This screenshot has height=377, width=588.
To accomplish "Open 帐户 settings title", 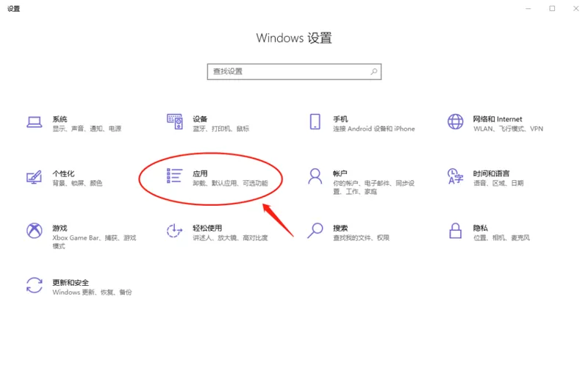I will 340,173.
